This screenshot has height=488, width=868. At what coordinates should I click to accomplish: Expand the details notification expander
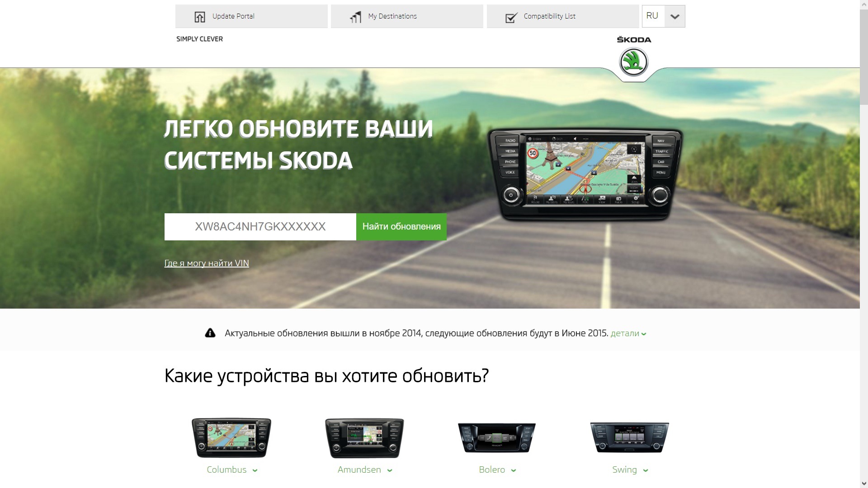coord(628,333)
